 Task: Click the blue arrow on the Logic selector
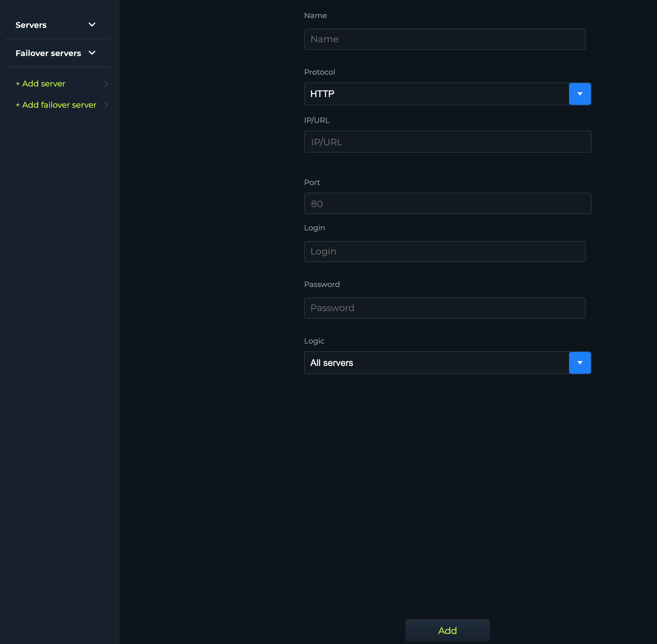[x=579, y=363]
